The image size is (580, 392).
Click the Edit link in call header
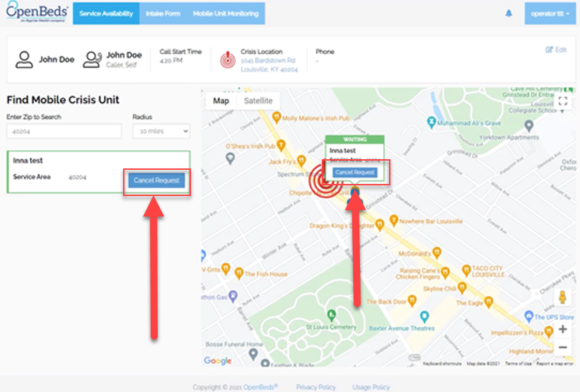[x=556, y=50]
